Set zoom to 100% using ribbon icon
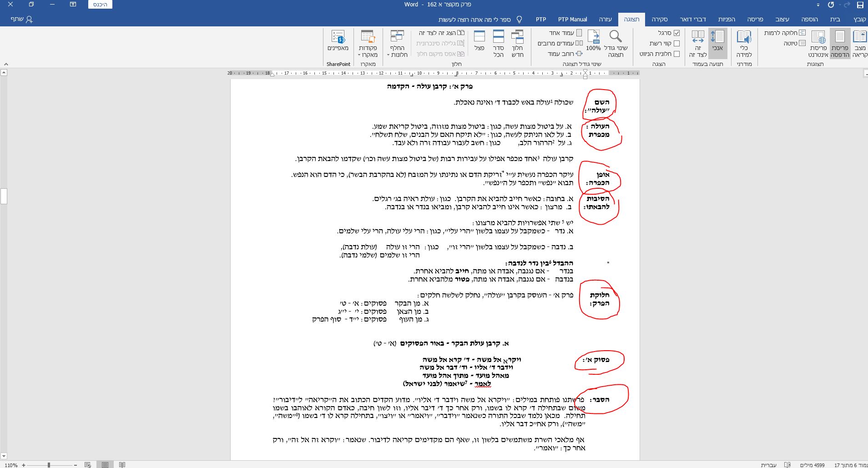This screenshot has height=468, width=868. [x=594, y=41]
